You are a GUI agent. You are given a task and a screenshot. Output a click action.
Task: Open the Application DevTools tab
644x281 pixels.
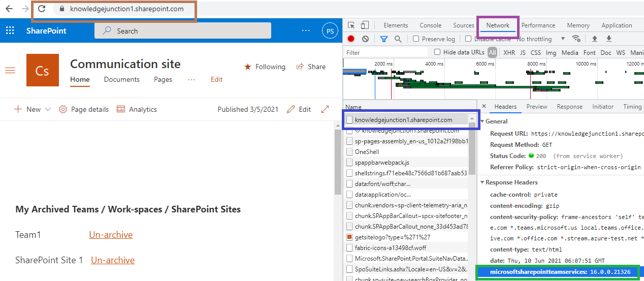(617, 25)
